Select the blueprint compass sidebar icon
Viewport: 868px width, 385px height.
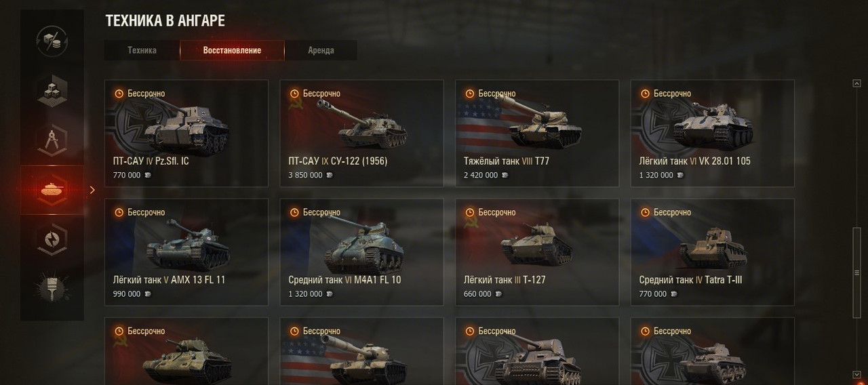coord(52,140)
